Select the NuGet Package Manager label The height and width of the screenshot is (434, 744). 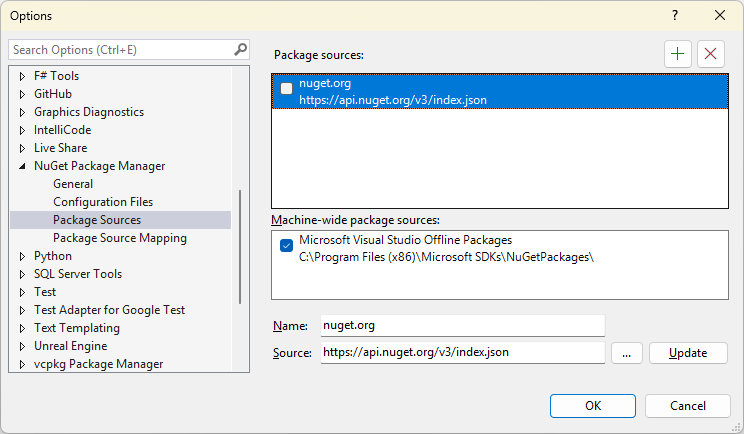(x=100, y=166)
